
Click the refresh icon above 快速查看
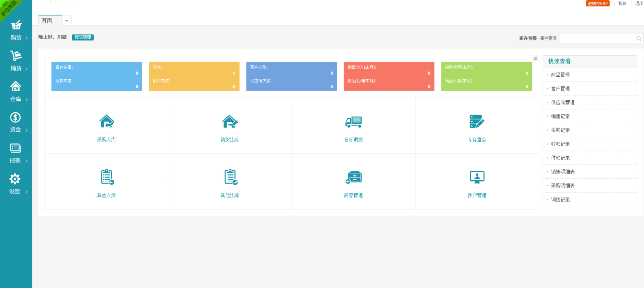(536, 59)
